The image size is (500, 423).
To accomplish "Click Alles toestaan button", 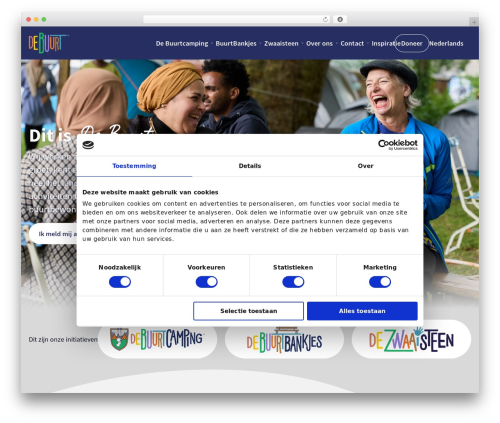I will tap(362, 311).
